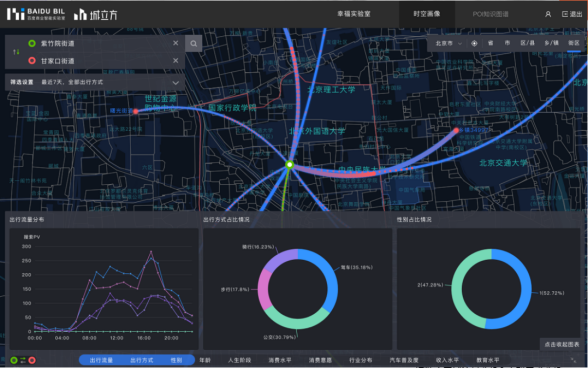Open the user profile icon
The width and height of the screenshot is (588, 368).
coord(548,14)
